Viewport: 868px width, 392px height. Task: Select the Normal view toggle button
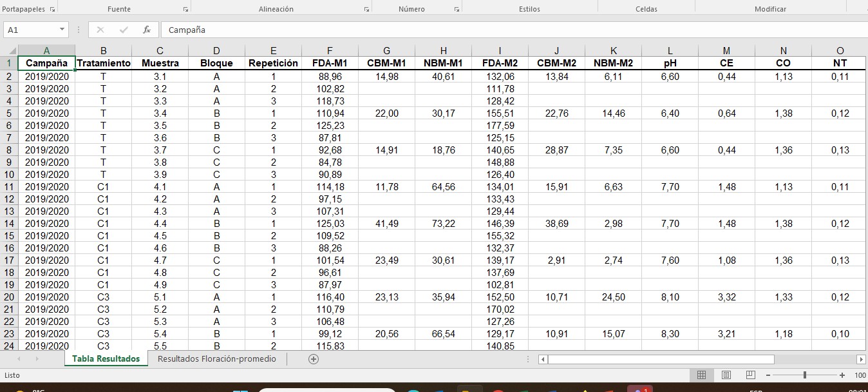[701, 375]
